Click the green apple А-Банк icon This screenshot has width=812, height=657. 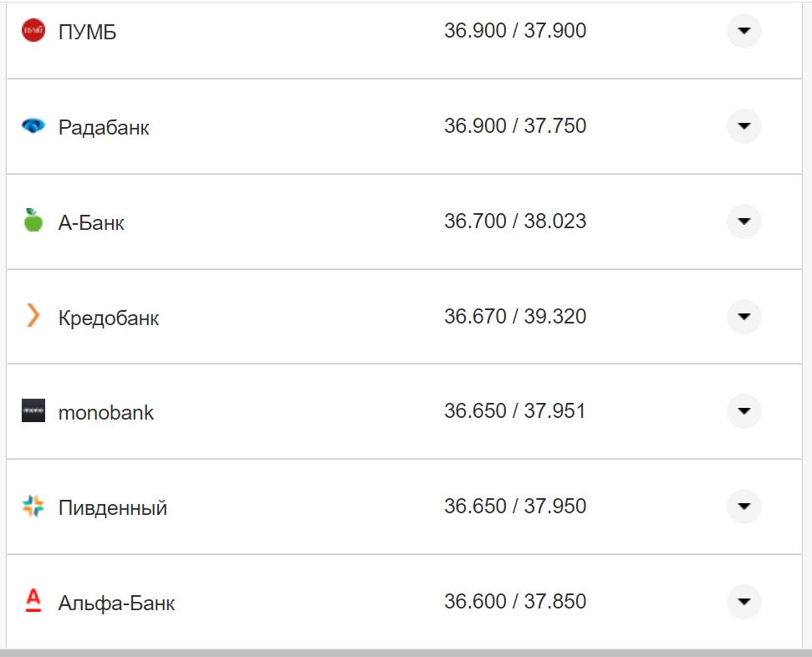33,221
